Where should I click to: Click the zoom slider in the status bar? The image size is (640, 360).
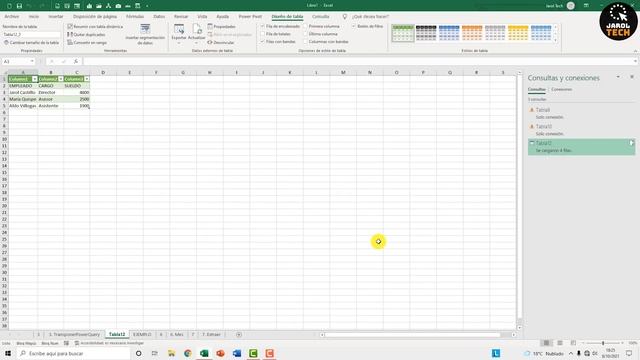[603, 343]
